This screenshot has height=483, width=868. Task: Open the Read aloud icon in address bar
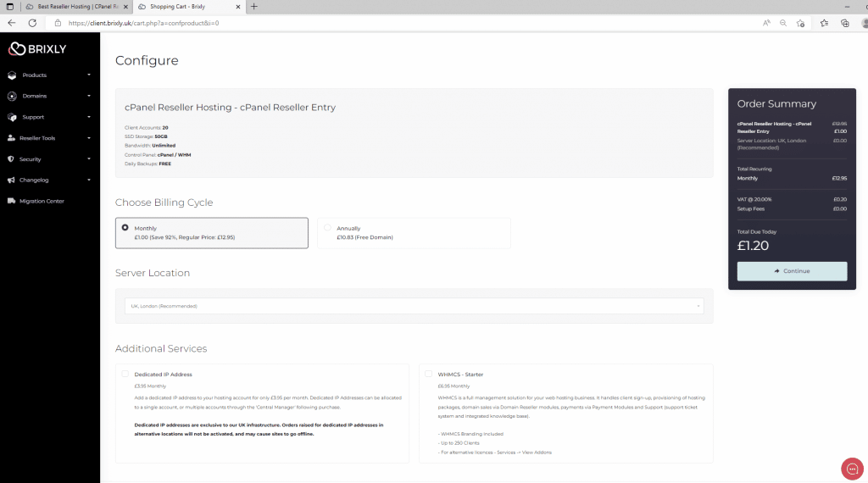(766, 23)
